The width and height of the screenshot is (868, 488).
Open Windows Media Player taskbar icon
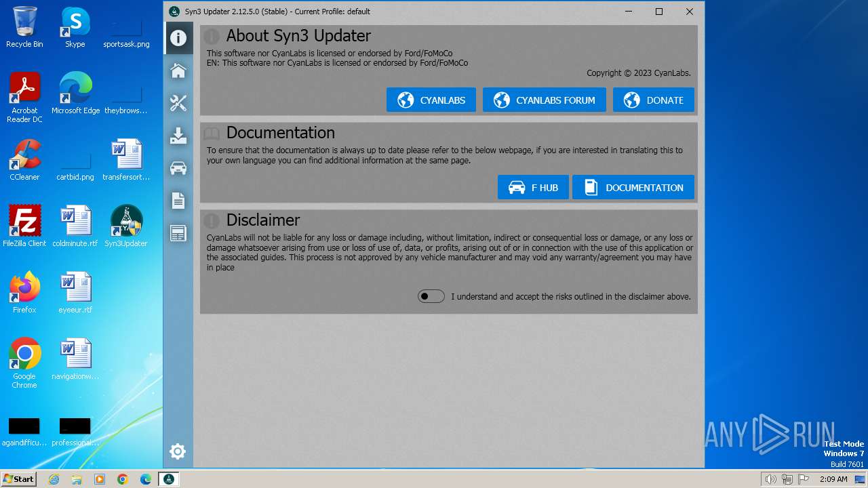[x=100, y=479]
